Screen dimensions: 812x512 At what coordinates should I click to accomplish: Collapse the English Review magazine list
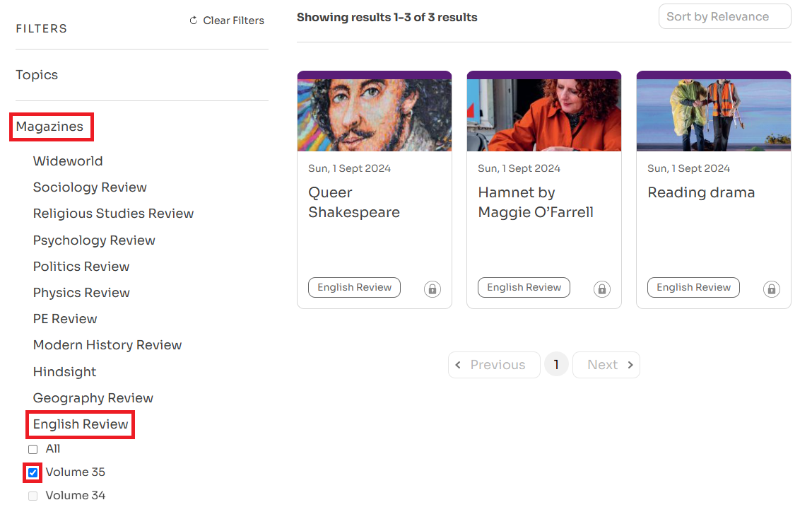[81, 424]
